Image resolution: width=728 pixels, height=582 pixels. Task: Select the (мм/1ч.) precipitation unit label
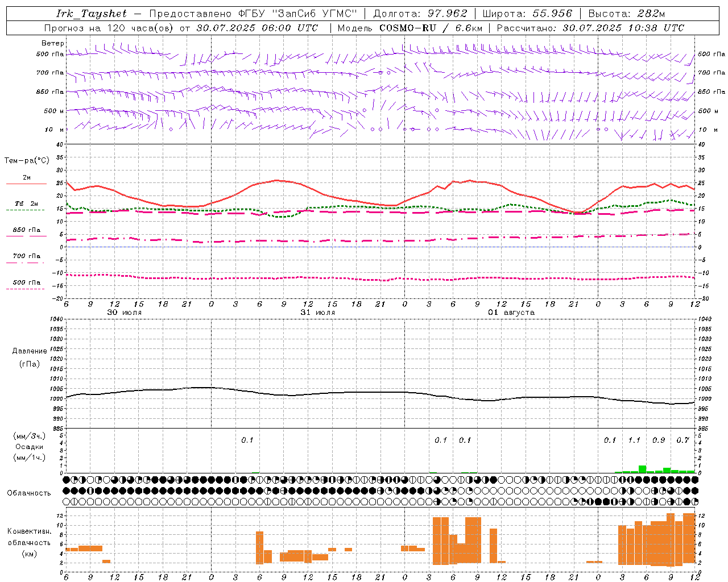click(x=30, y=458)
